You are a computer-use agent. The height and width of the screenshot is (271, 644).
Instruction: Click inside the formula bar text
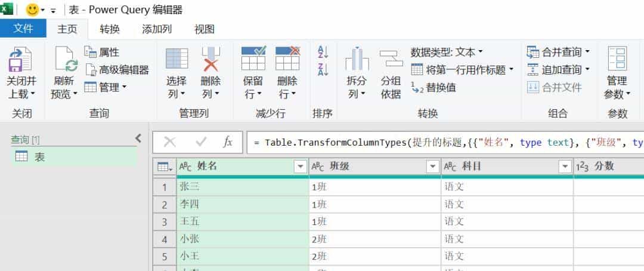pos(445,142)
